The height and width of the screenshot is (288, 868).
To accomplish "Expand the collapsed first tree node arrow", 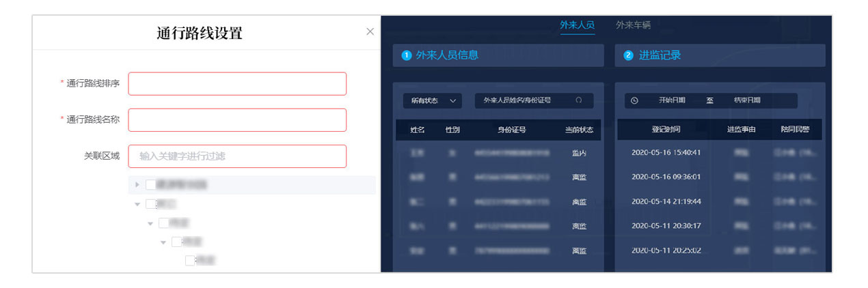I will (x=137, y=184).
